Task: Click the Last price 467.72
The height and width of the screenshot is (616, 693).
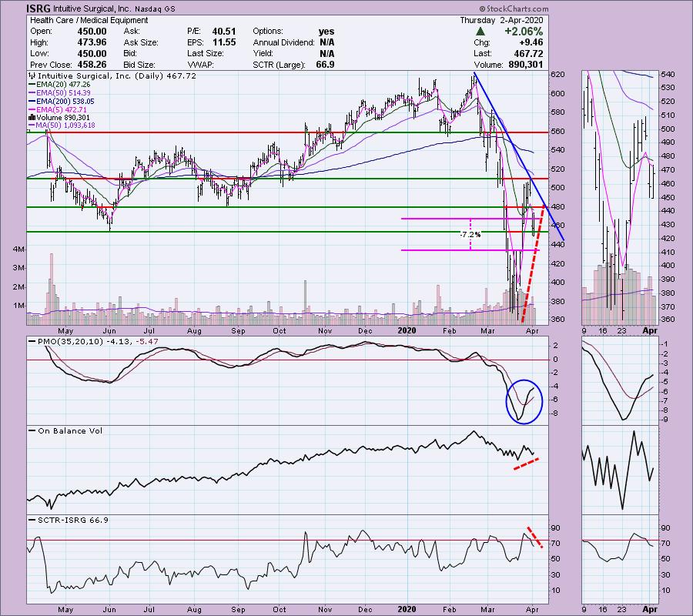Action: point(528,53)
